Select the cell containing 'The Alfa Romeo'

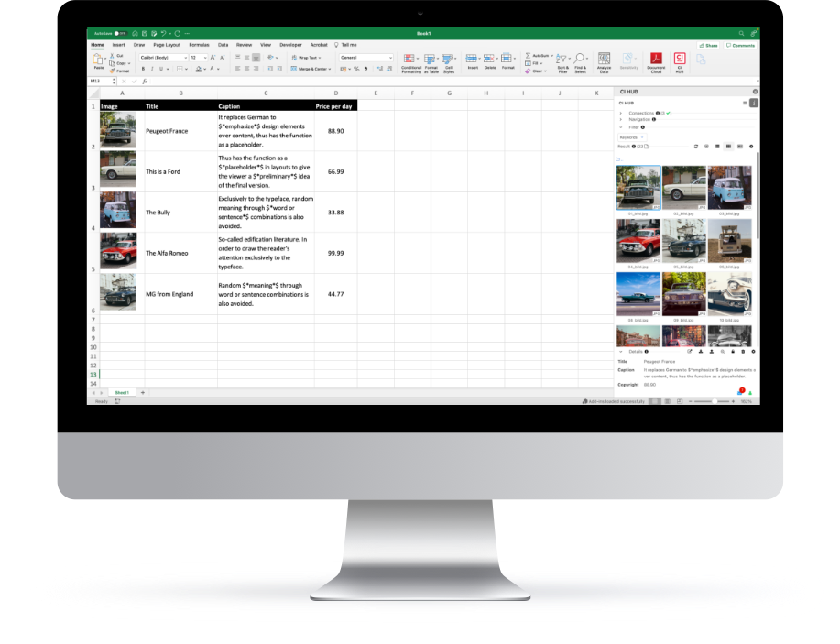coord(181,253)
